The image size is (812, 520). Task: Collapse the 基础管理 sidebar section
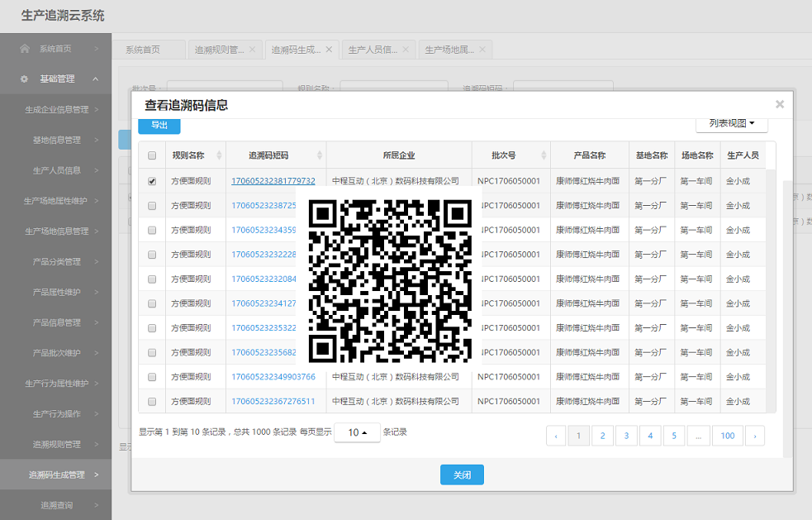96,79
